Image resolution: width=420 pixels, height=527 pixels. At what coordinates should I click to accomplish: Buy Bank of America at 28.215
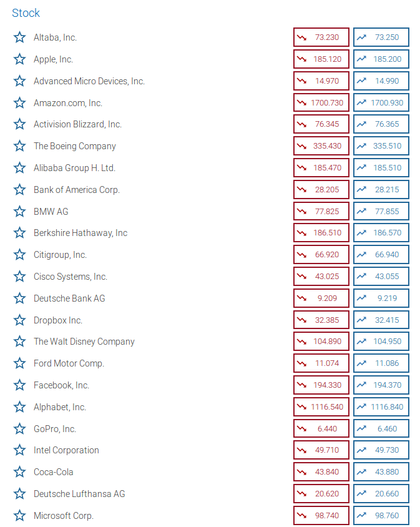(x=381, y=190)
